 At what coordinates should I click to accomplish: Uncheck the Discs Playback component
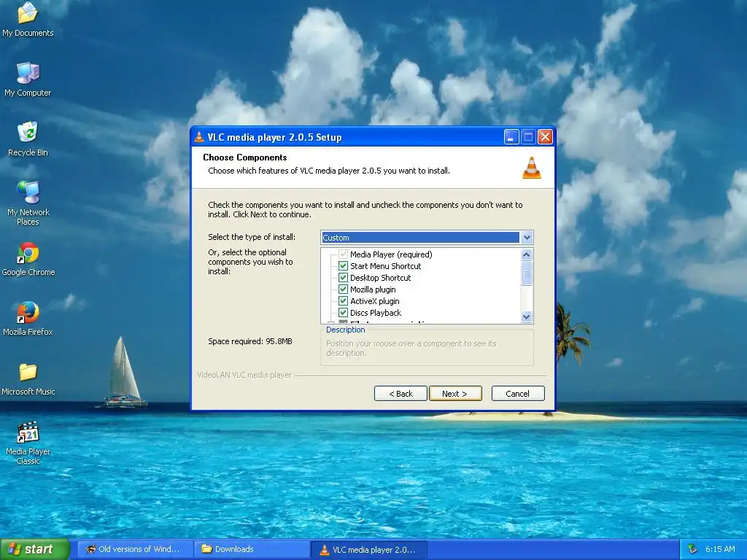343,313
